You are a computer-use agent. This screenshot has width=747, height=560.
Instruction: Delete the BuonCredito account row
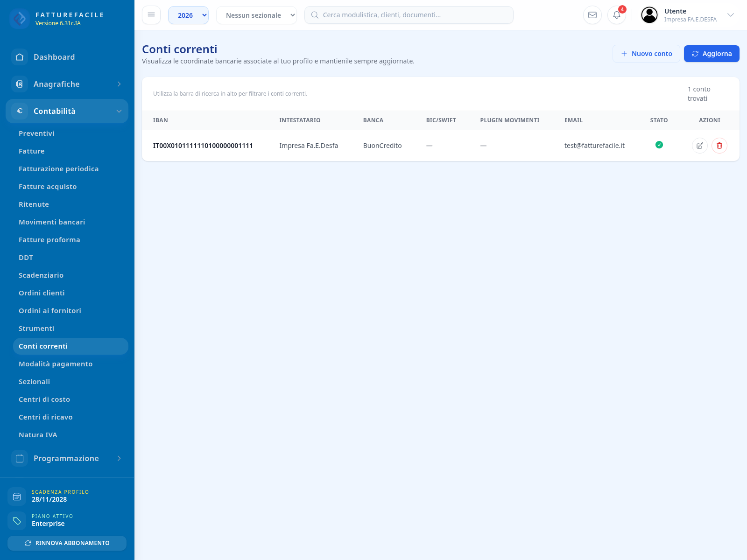[x=719, y=146]
